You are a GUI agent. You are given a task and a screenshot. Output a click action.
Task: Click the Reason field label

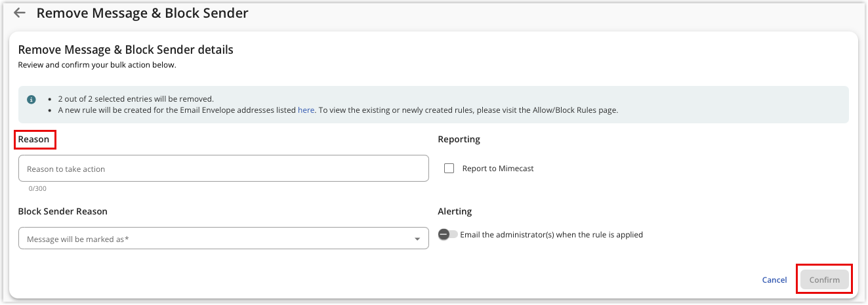33,139
